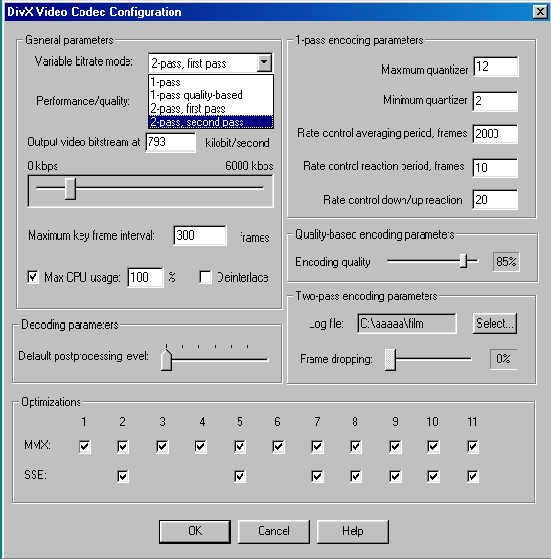Image resolution: width=551 pixels, height=560 pixels.
Task: Toggle MMX optimization 1 checkbox
Action: 85,446
